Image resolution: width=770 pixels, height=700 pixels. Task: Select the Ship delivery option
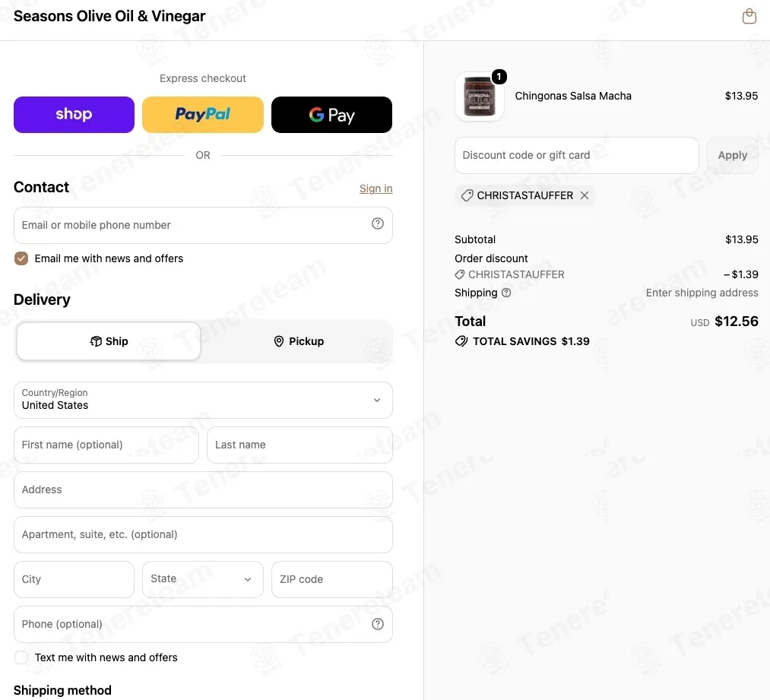pyautogui.click(x=109, y=341)
